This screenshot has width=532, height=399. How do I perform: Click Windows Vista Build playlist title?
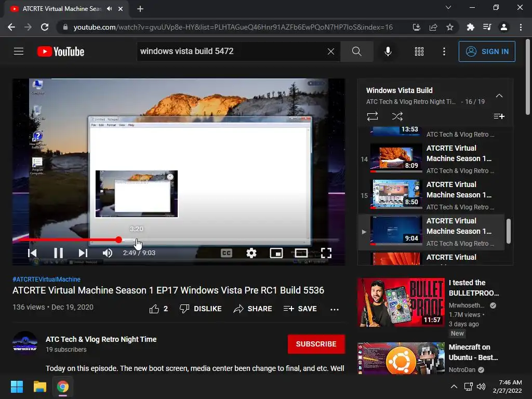[x=399, y=90]
